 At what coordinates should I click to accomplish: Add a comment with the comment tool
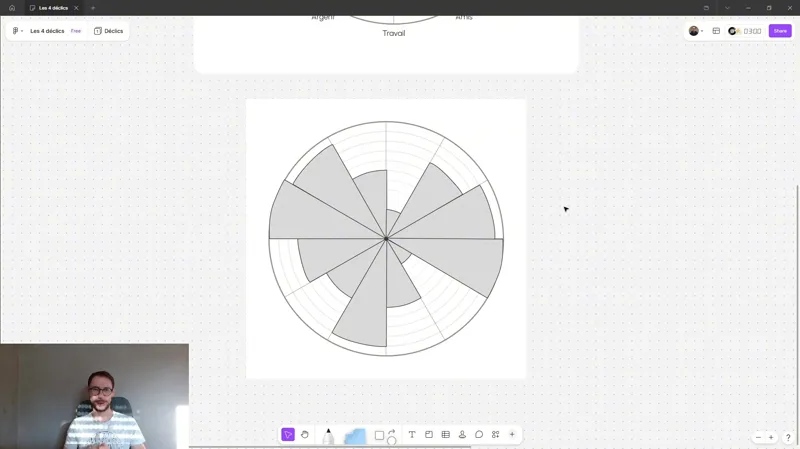[479, 434]
